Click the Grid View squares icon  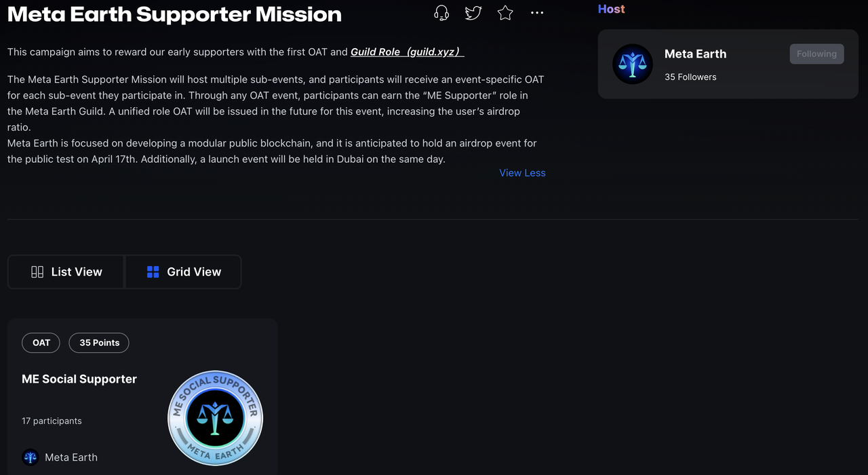pos(153,272)
